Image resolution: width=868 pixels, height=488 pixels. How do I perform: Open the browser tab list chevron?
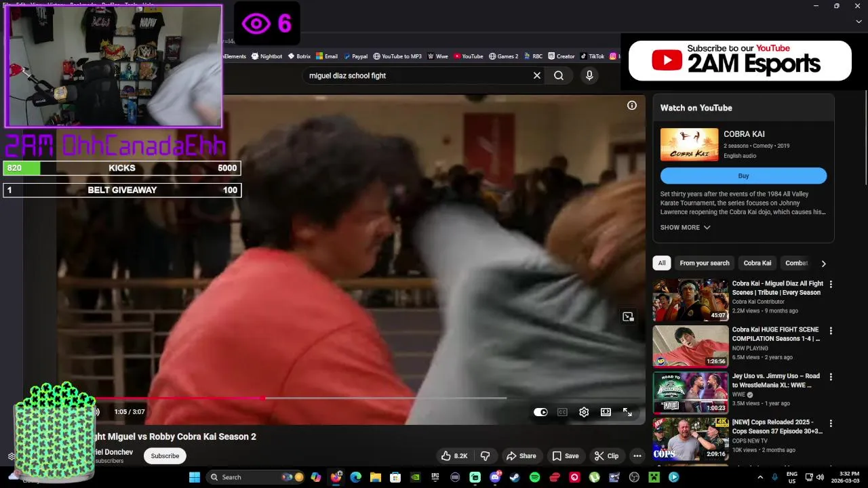[859, 22]
